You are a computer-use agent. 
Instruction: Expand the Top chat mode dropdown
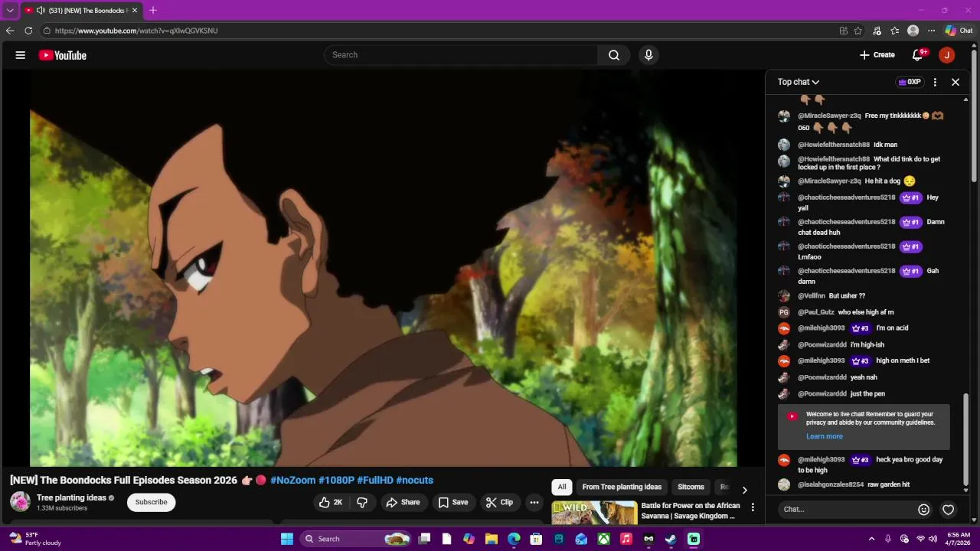(x=799, y=82)
